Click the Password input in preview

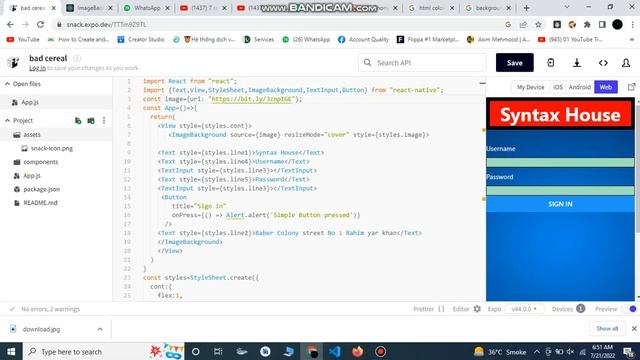click(560, 190)
